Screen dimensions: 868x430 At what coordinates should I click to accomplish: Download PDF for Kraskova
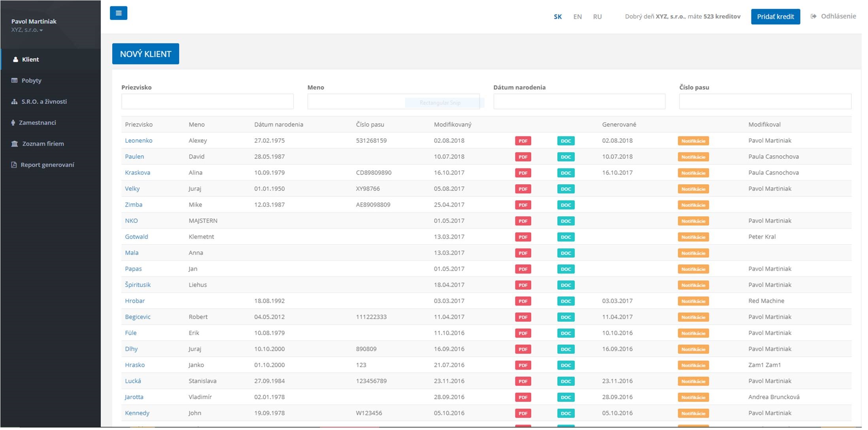coord(523,173)
